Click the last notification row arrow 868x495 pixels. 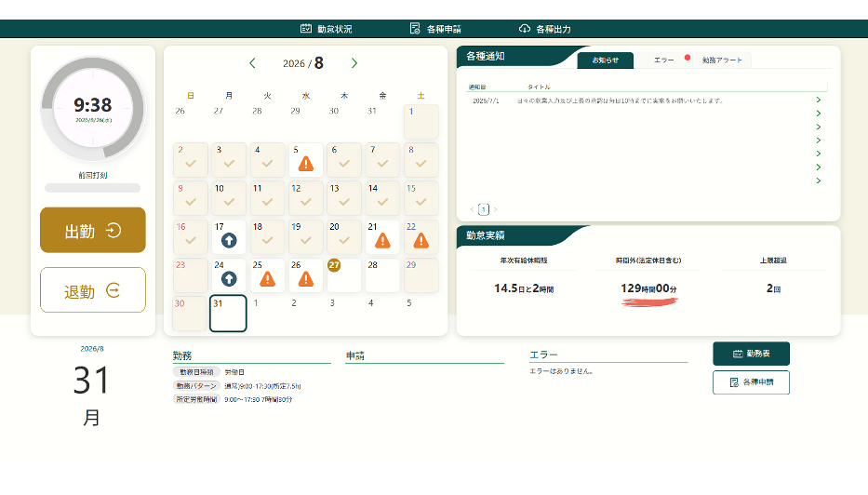click(818, 181)
